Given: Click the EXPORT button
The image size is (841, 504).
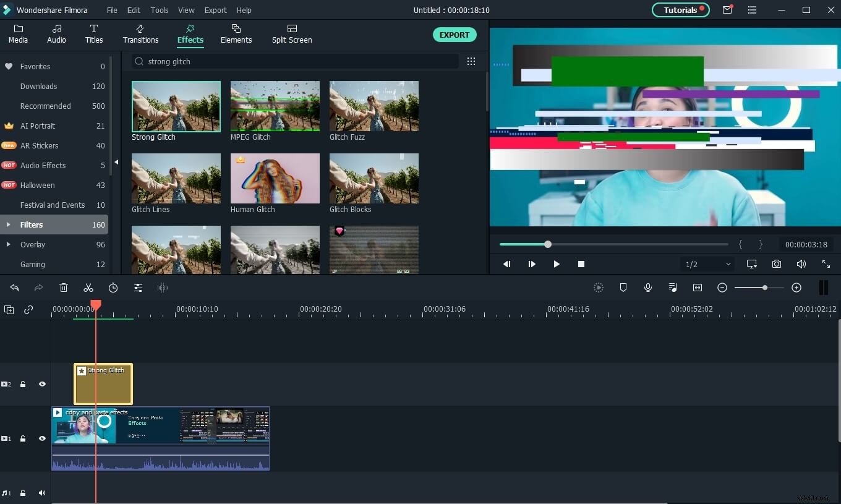Looking at the screenshot, I should (455, 35).
